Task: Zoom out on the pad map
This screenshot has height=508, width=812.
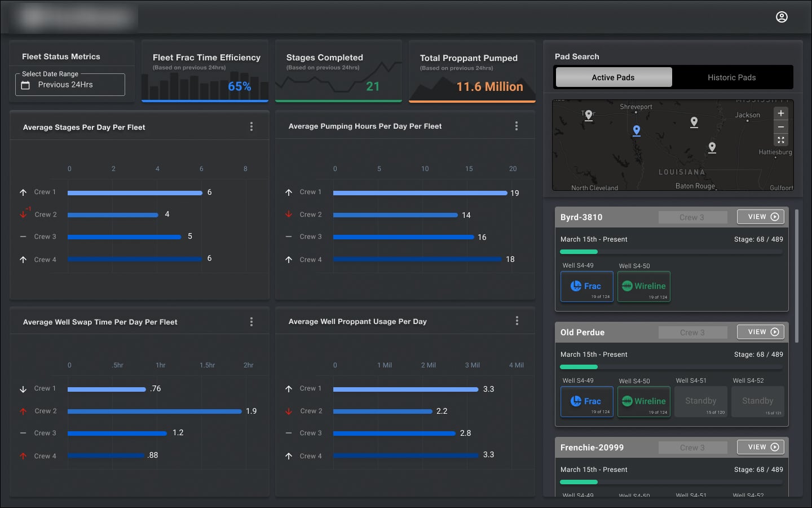Action: [x=781, y=127]
